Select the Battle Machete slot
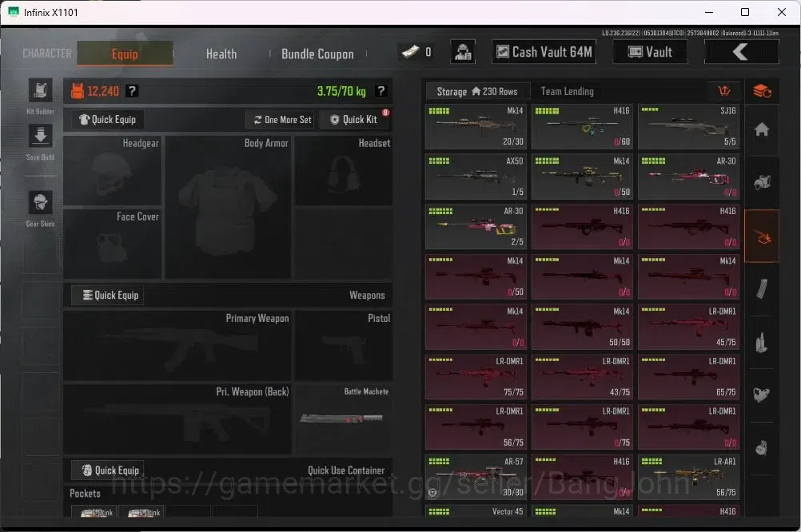 [344, 419]
